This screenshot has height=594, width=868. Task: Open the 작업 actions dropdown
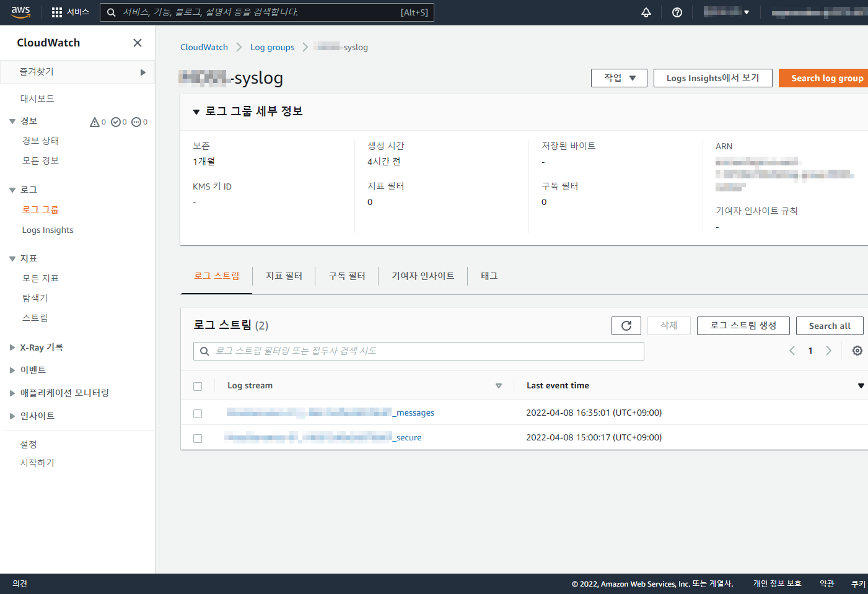619,78
